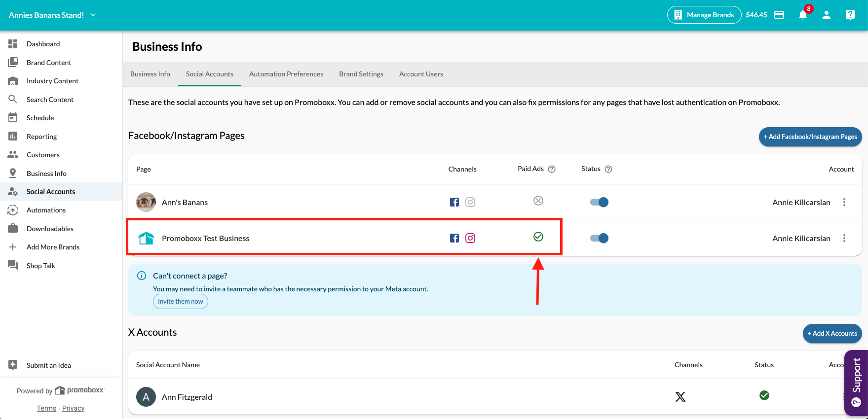The image size is (868, 419).
Task: Click the credit card billing icon
Action: [779, 15]
